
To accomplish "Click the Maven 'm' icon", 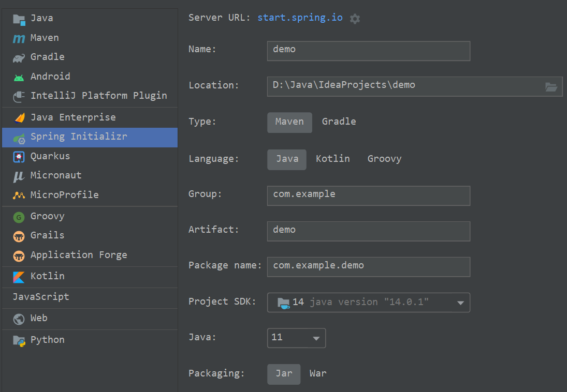I will pos(19,38).
